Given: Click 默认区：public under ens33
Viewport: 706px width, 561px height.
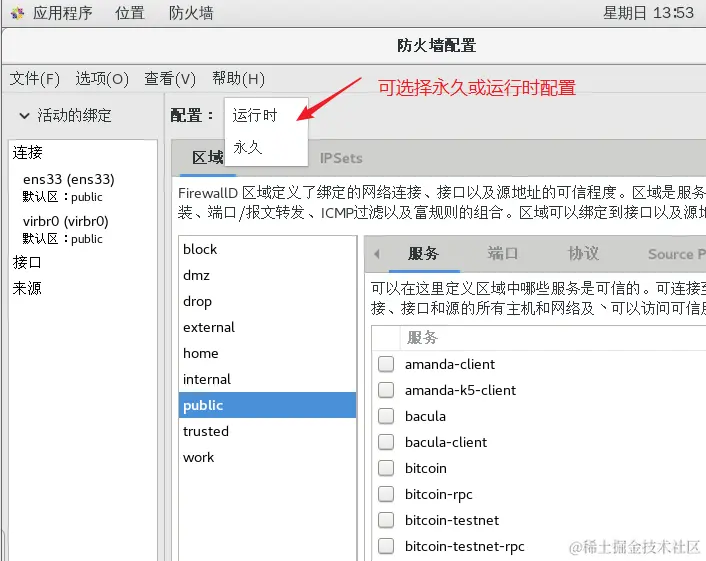Looking at the screenshot, I should 63,197.
